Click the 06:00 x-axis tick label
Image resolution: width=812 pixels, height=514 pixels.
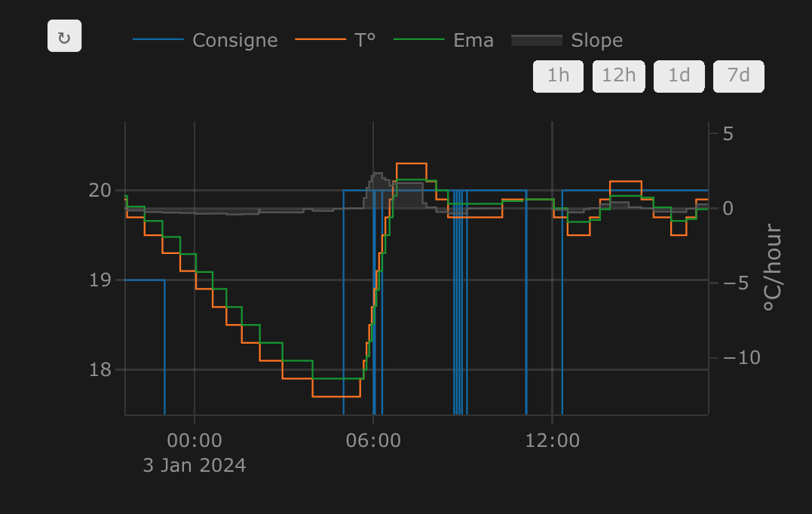(x=373, y=440)
